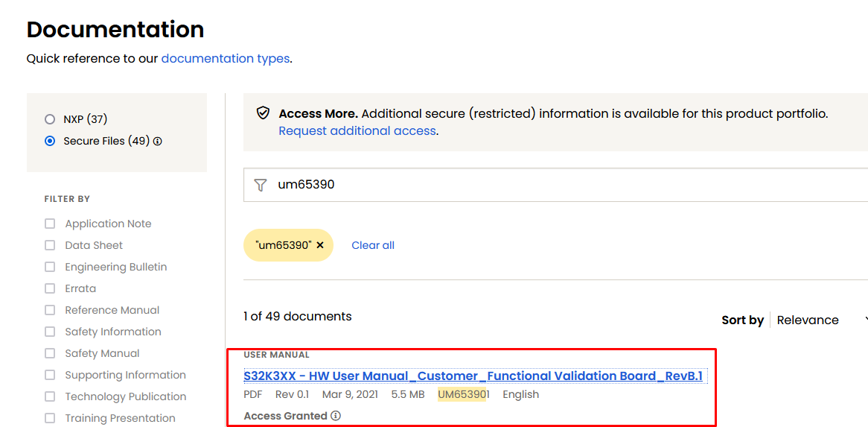Click Request additional access link
The image size is (868, 427).
pos(357,131)
